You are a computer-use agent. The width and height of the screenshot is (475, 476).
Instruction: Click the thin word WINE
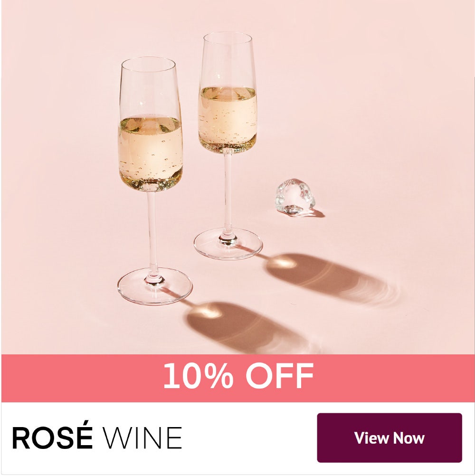point(142,438)
